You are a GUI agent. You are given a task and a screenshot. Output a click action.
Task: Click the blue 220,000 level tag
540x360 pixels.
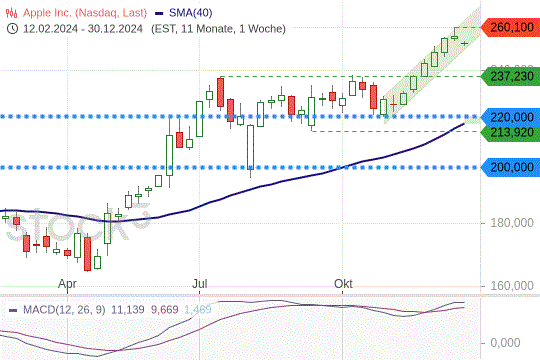click(x=510, y=117)
